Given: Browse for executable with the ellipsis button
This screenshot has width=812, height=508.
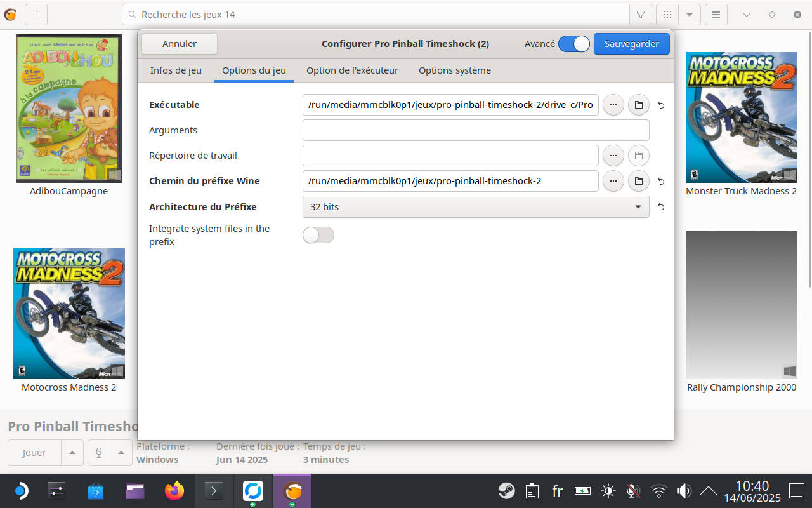Looking at the screenshot, I should coord(613,105).
